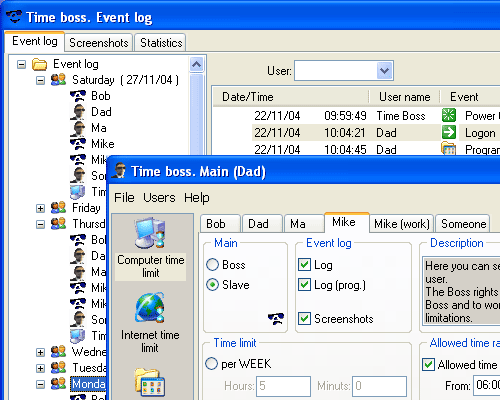Collapse the Saturday (27/11/04) node
Screen dimensions: 500x400
40,80
